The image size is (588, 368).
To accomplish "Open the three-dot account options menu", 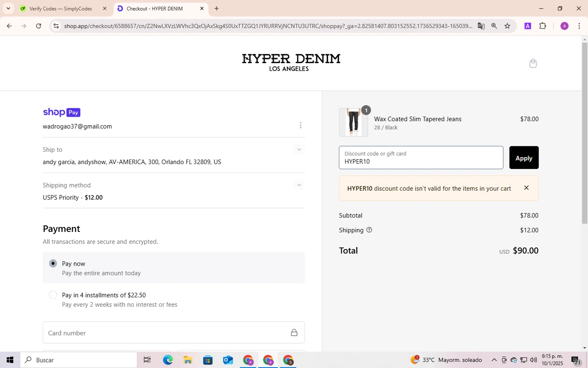I will [x=301, y=125].
